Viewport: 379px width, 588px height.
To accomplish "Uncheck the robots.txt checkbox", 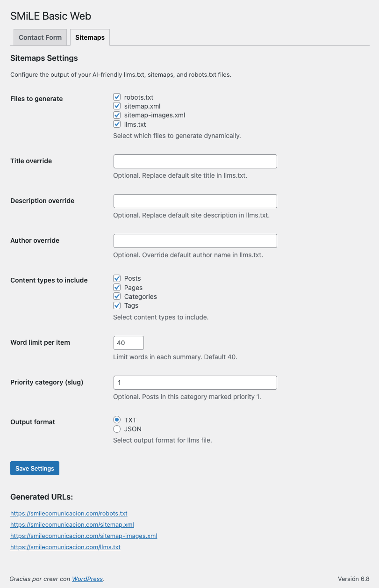I will [117, 97].
